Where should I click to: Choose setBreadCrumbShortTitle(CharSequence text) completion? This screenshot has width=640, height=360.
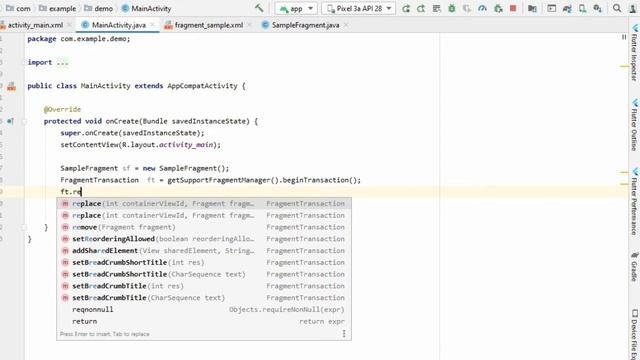[204, 274]
